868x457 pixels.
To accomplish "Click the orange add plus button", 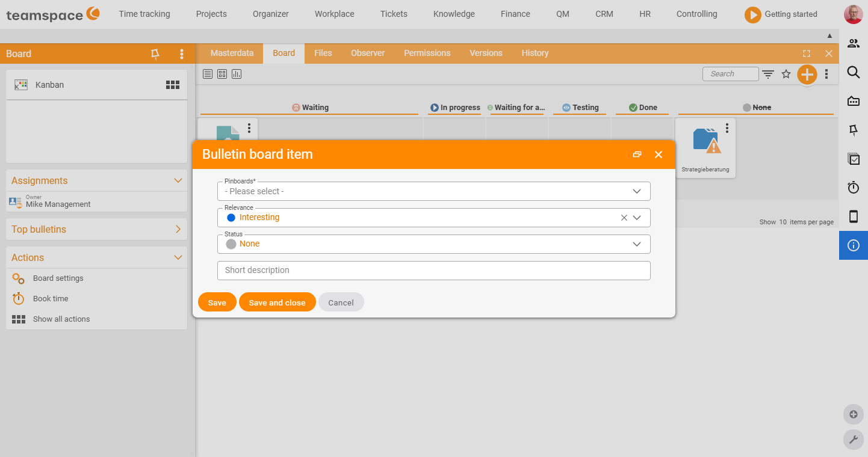I will [x=807, y=75].
